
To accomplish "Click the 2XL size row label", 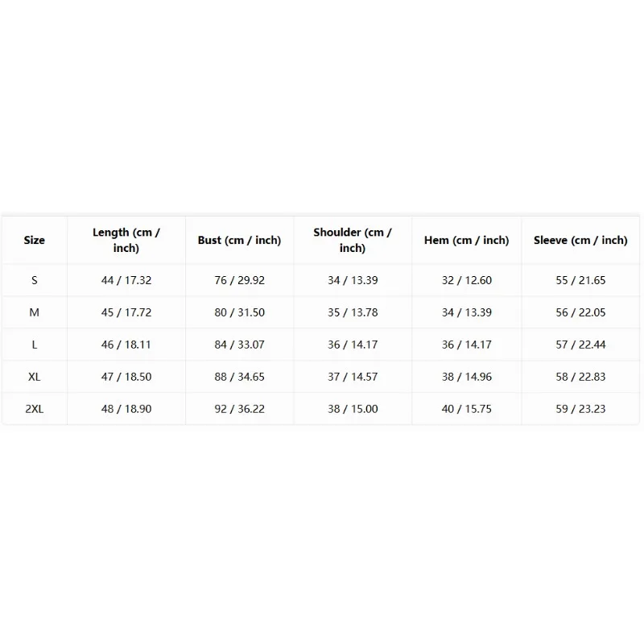I will click(34, 409).
